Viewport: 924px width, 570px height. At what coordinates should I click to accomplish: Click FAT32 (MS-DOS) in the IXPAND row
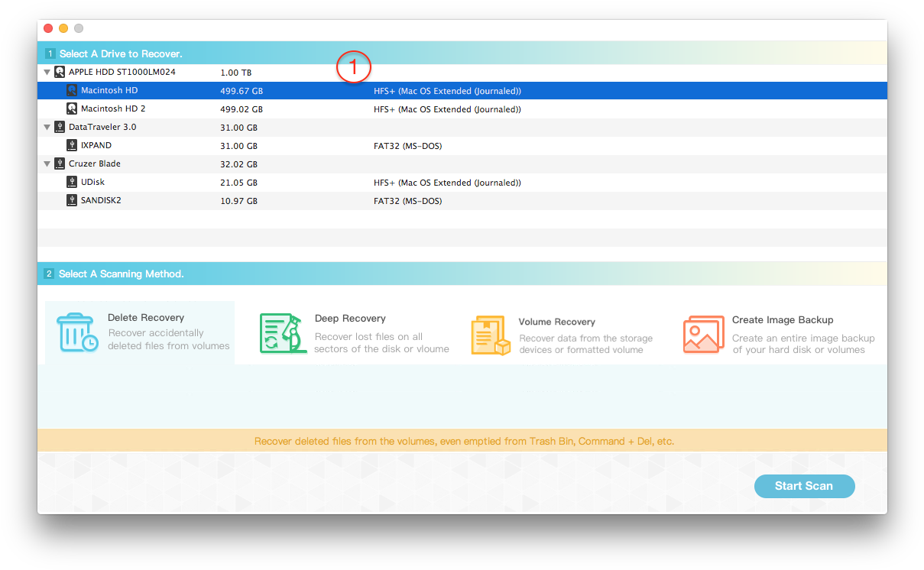[x=407, y=146]
